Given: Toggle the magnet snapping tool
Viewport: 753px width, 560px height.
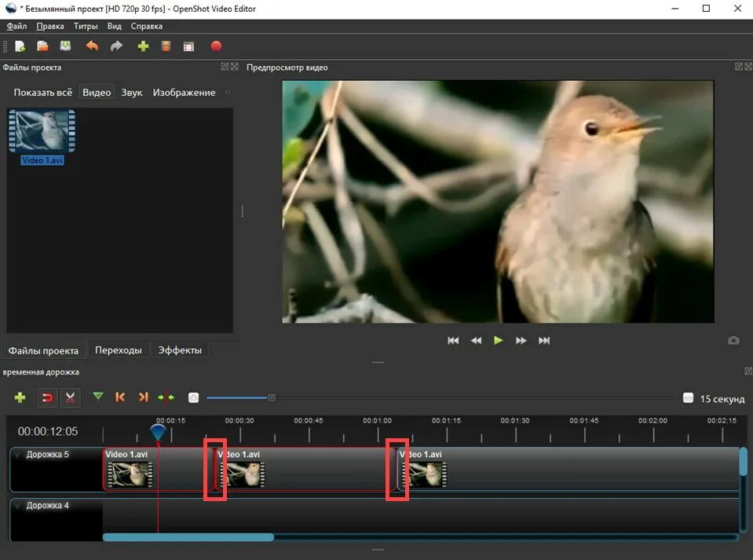Looking at the screenshot, I should (x=47, y=397).
